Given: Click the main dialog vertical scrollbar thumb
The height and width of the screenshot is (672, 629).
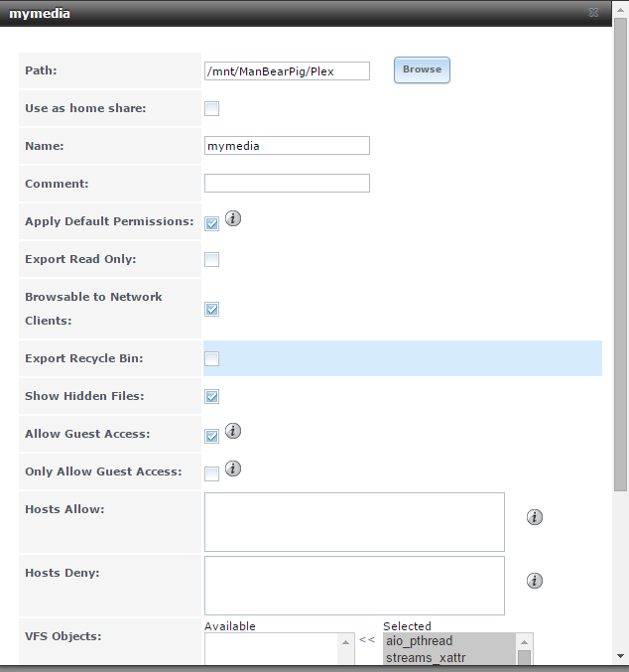Looking at the screenshot, I should [x=620, y=255].
